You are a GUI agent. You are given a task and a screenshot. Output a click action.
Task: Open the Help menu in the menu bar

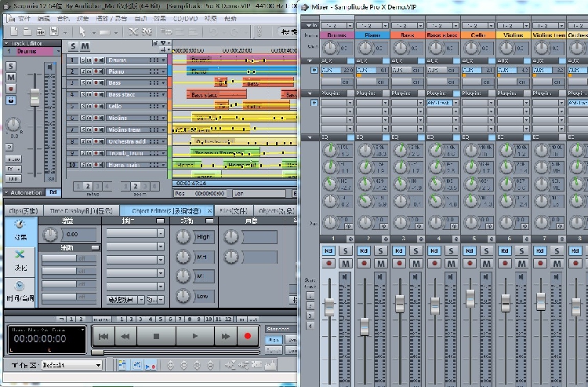tap(230, 18)
